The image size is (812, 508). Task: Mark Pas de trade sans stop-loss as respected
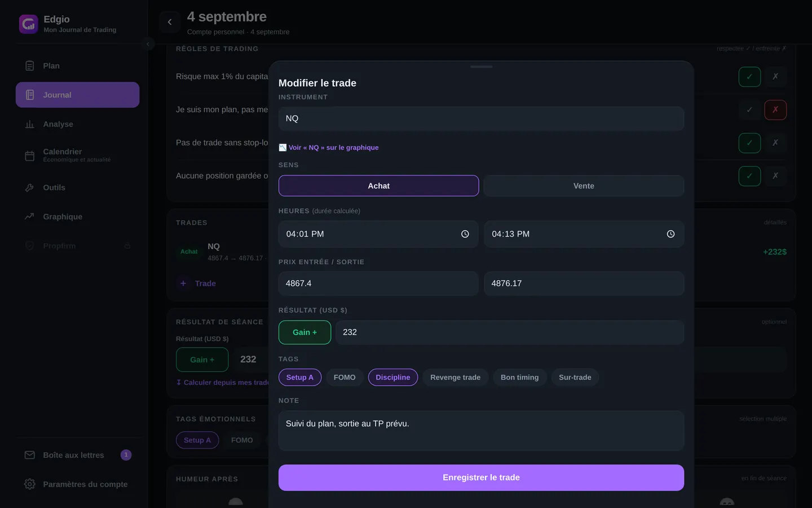tap(749, 143)
